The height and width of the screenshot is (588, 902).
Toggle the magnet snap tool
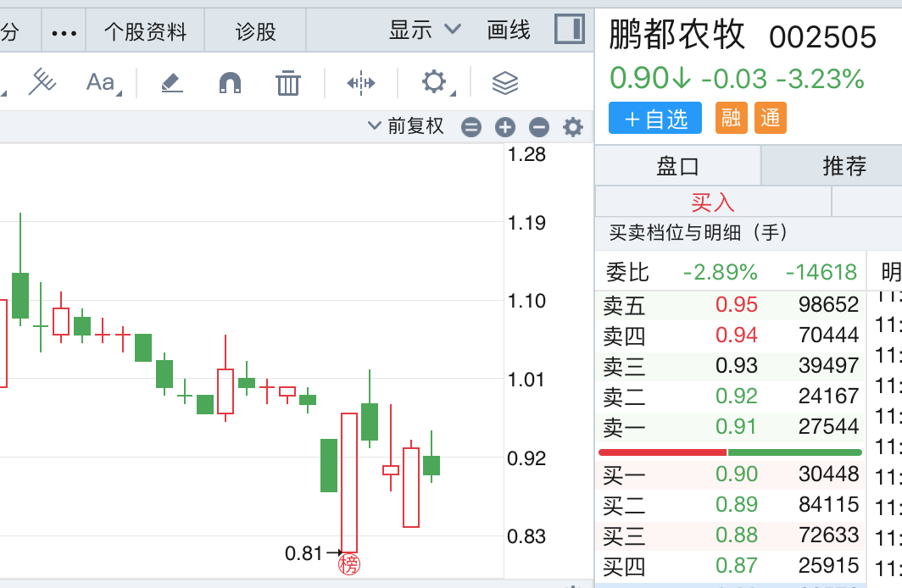pos(230,82)
